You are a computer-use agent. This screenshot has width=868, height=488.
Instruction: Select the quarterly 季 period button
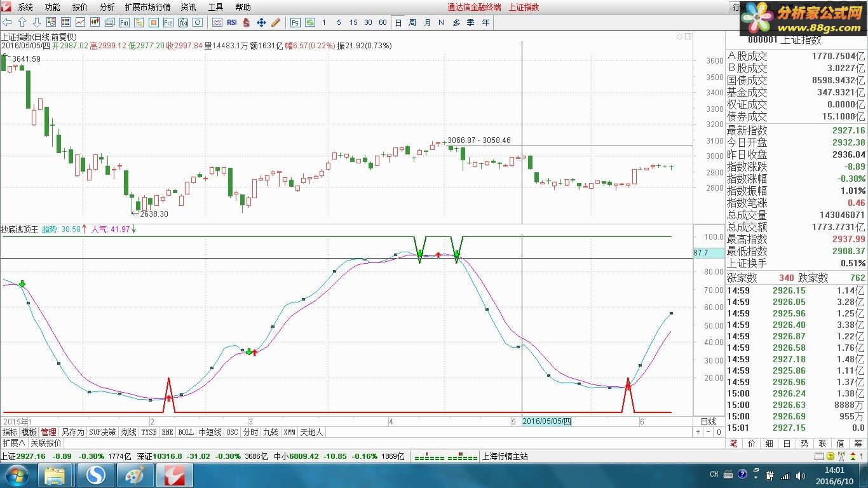click(x=471, y=22)
